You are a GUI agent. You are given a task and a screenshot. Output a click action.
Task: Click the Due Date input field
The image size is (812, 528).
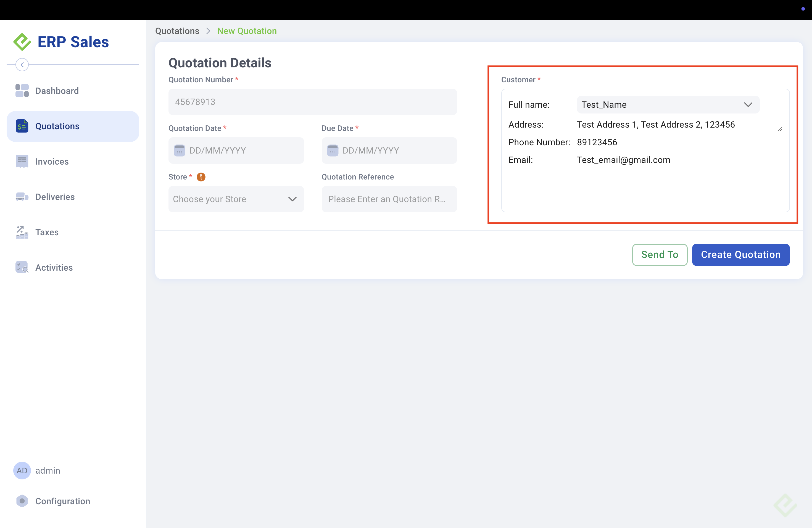(389, 151)
